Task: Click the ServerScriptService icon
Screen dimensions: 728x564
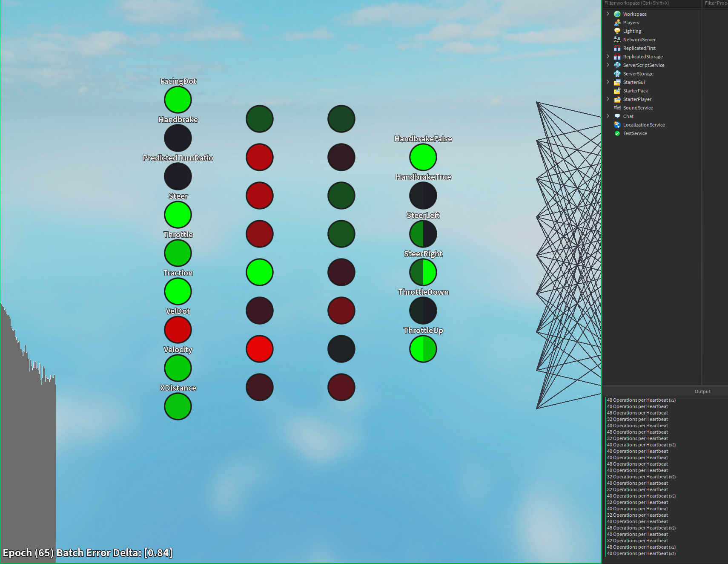Action: (617, 65)
